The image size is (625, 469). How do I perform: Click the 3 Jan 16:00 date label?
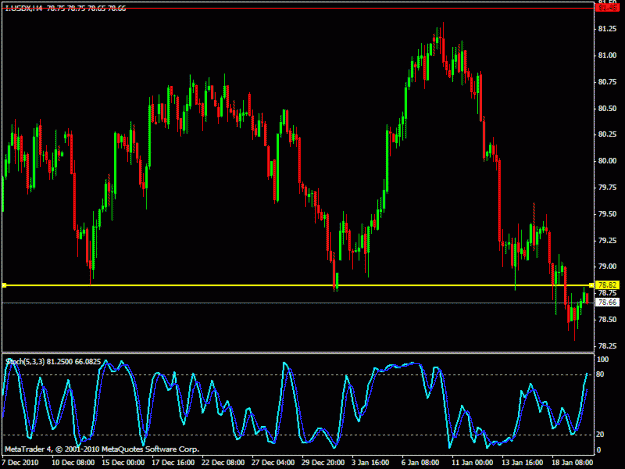[370, 463]
